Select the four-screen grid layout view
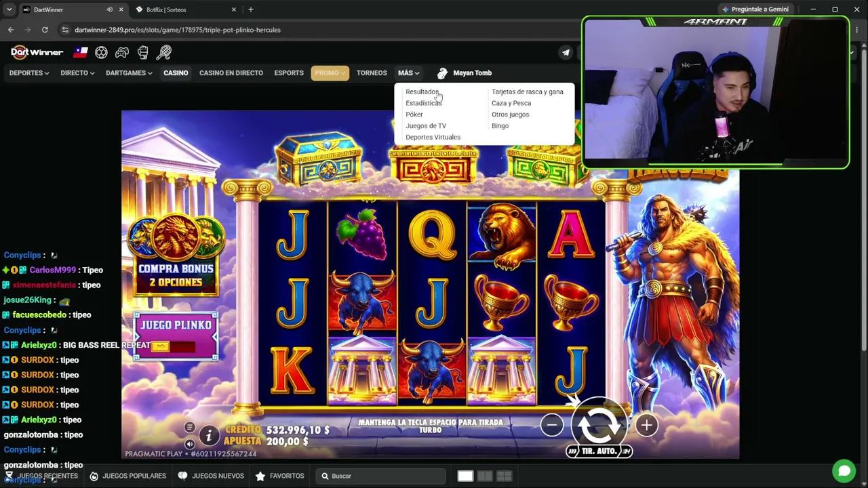Screen dimensions: 868x488 pos(504,476)
